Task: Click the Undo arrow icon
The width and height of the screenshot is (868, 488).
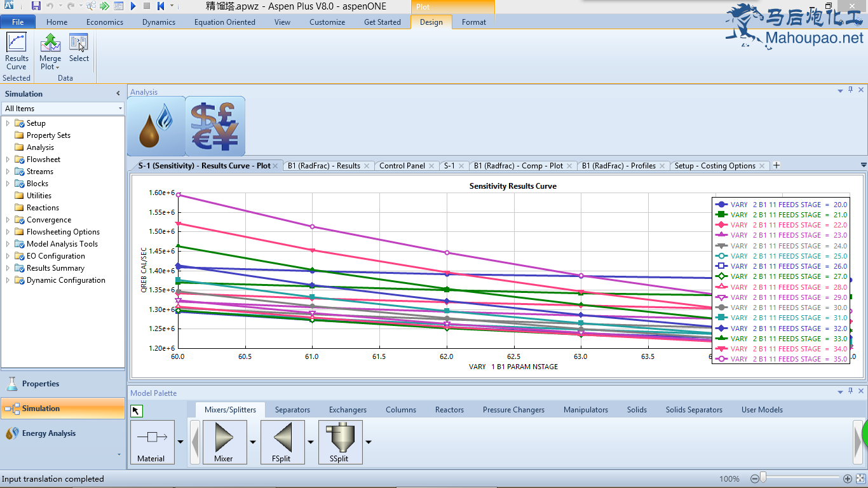Action: coord(50,6)
